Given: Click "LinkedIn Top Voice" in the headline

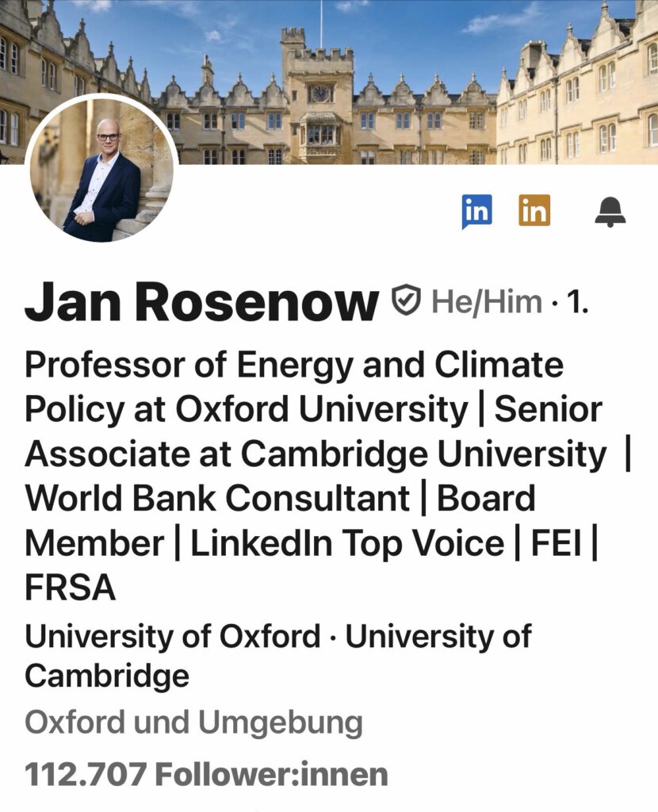Looking at the screenshot, I should [x=346, y=543].
